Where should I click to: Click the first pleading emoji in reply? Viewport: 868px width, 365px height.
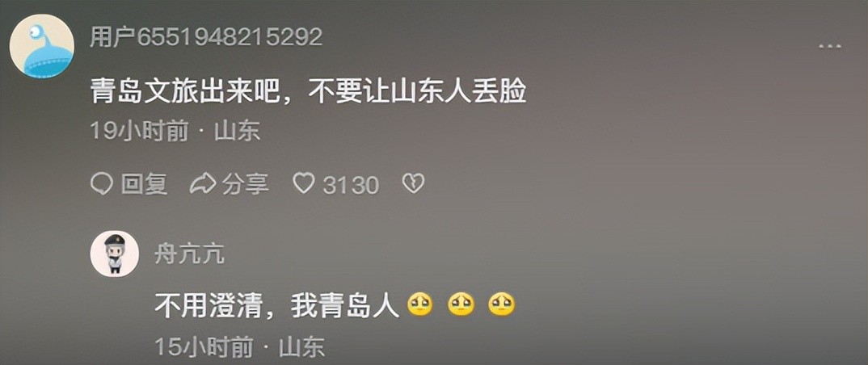420,304
